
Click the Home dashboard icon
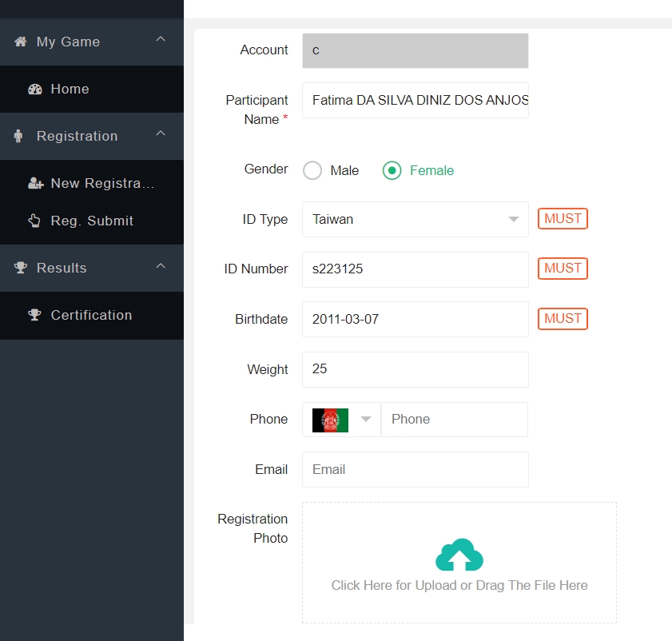click(x=34, y=90)
